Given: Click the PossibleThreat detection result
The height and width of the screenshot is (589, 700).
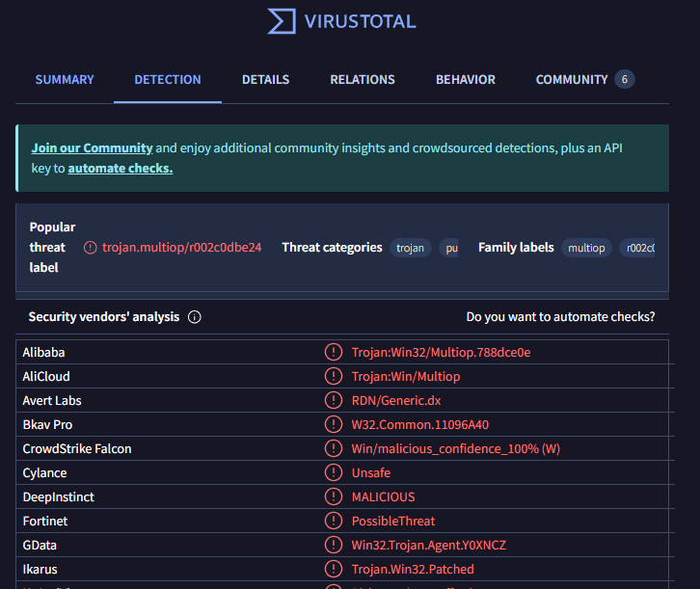Looking at the screenshot, I should coord(393,522).
